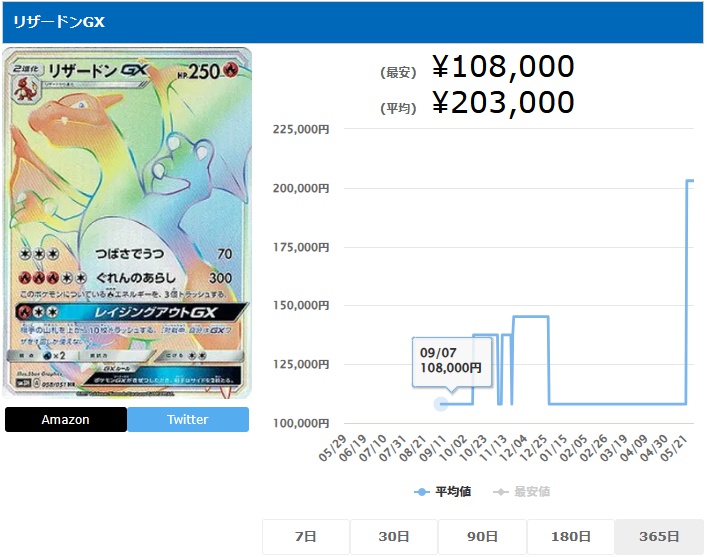The height and width of the screenshot is (557, 707).
Task: Click the lowest price ¥108,000 value
Action: pyautogui.click(x=503, y=67)
